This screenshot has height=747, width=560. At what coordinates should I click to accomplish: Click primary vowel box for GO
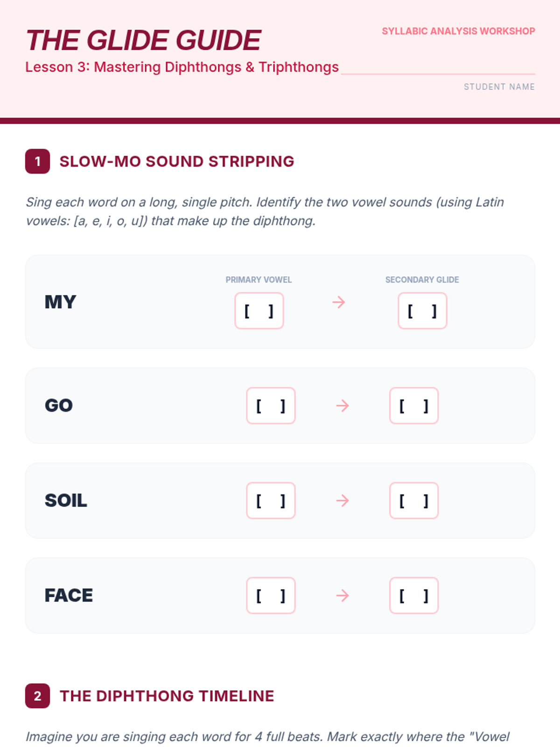click(271, 406)
